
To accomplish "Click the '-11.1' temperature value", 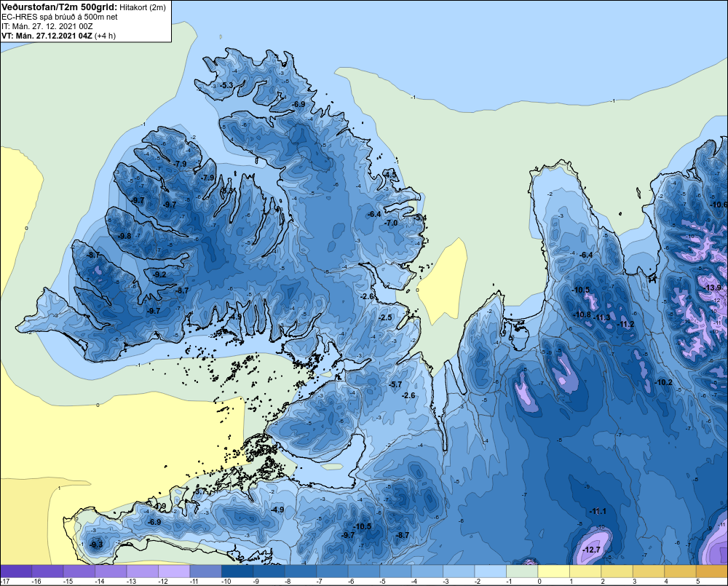I will tap(598, 511).
